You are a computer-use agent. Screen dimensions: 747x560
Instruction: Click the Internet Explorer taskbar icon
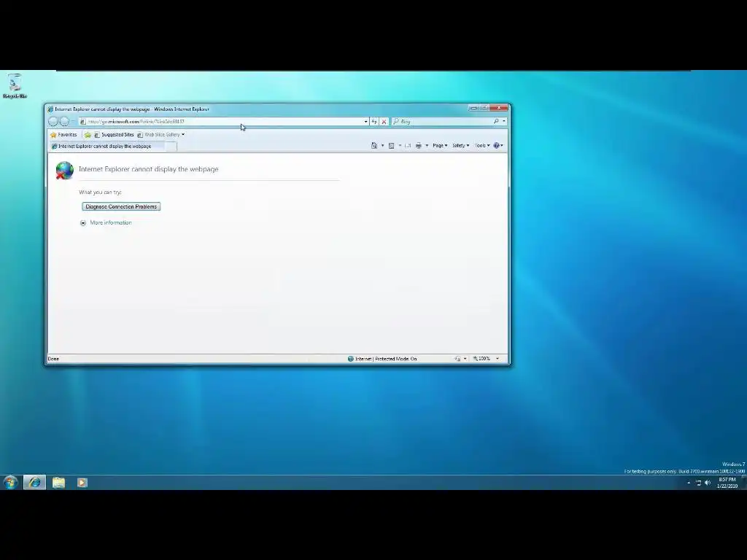pos(35,483)
